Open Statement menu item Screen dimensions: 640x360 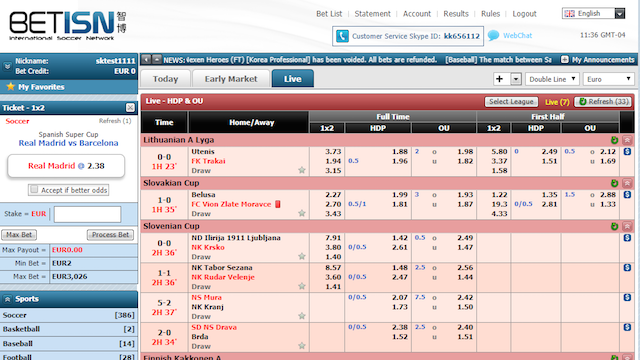coord(372,14)
